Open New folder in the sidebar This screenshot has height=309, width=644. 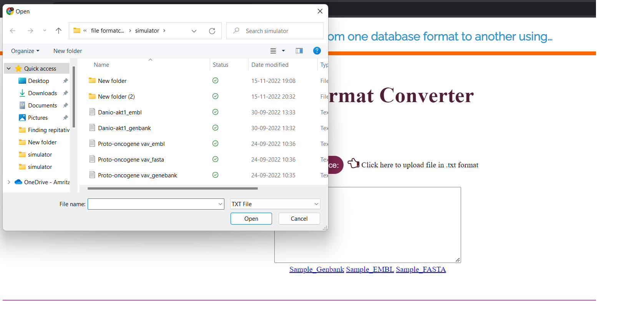coord(42,142)
